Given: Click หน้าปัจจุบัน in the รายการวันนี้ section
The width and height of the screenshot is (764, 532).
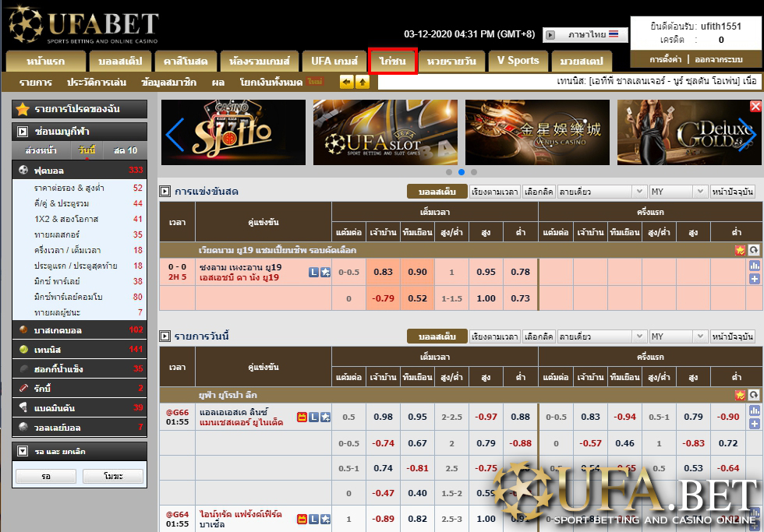Looking at the screenshot, I should [x=732, y=336].
